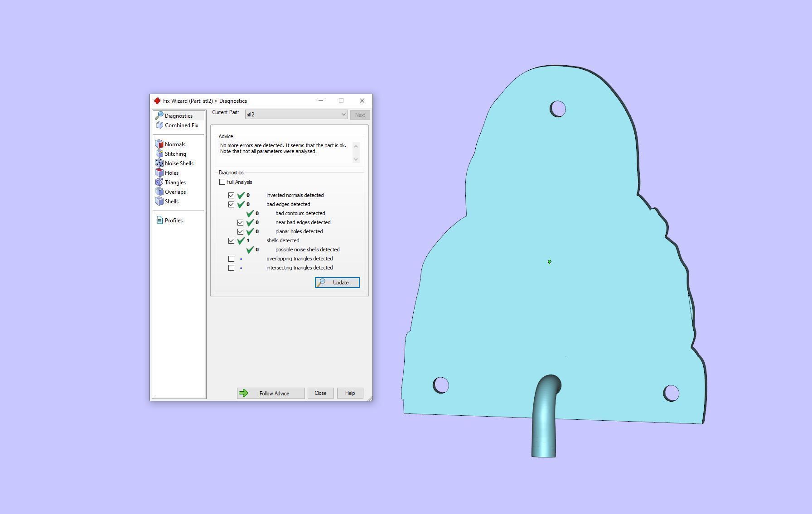Select Holes in the sidebar
This screenshot has height=514, width=812.
click(x=172, y=173)
